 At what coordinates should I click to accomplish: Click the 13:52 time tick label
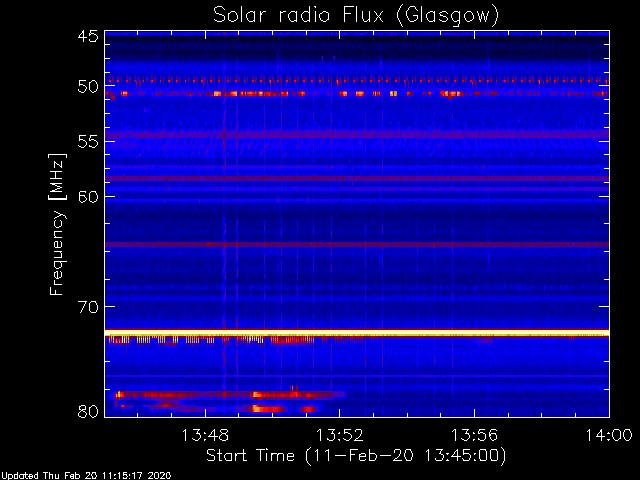tap(340, 435)
